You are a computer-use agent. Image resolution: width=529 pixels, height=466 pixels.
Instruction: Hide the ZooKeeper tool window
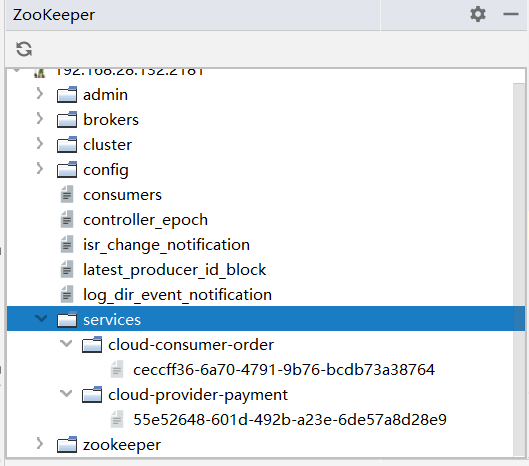point(510,14)
